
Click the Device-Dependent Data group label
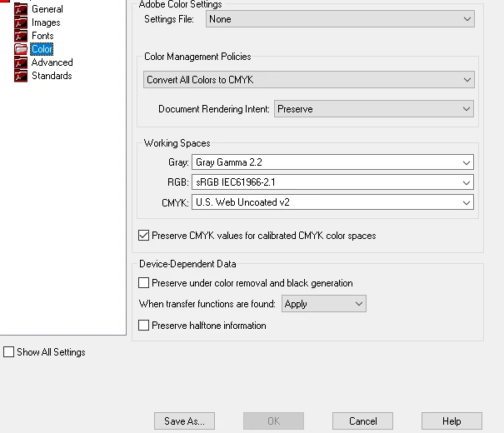[187, 264]
